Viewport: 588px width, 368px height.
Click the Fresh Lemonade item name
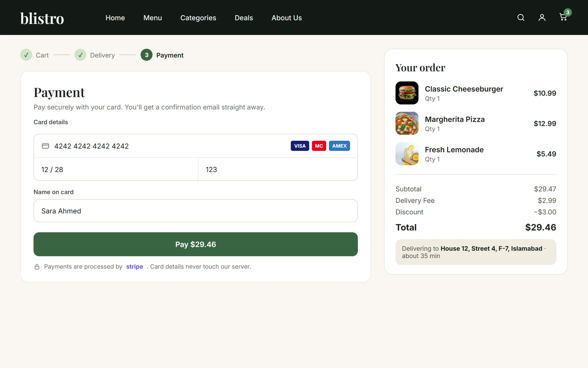tap(454, 150)
